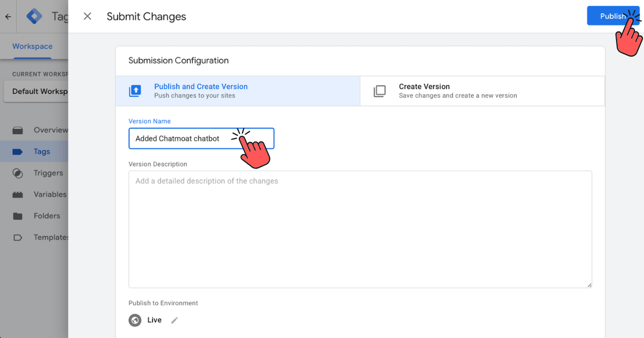
Task: Click the Triggers sidebar icon
Action: coord(18,173)
